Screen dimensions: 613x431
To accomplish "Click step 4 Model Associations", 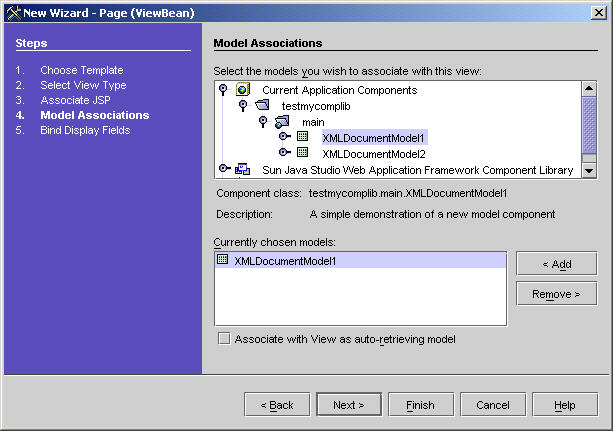I will pos(95,115).
